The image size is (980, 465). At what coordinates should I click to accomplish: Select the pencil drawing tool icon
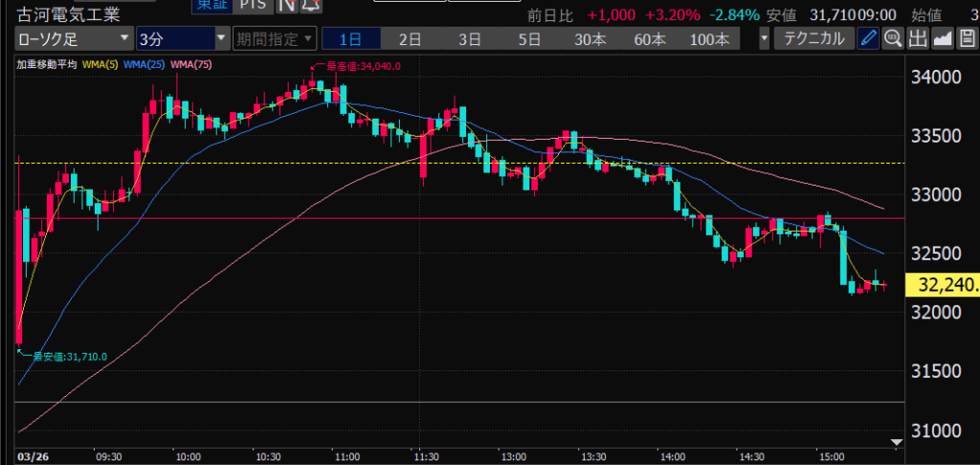(x=868, y=39)
